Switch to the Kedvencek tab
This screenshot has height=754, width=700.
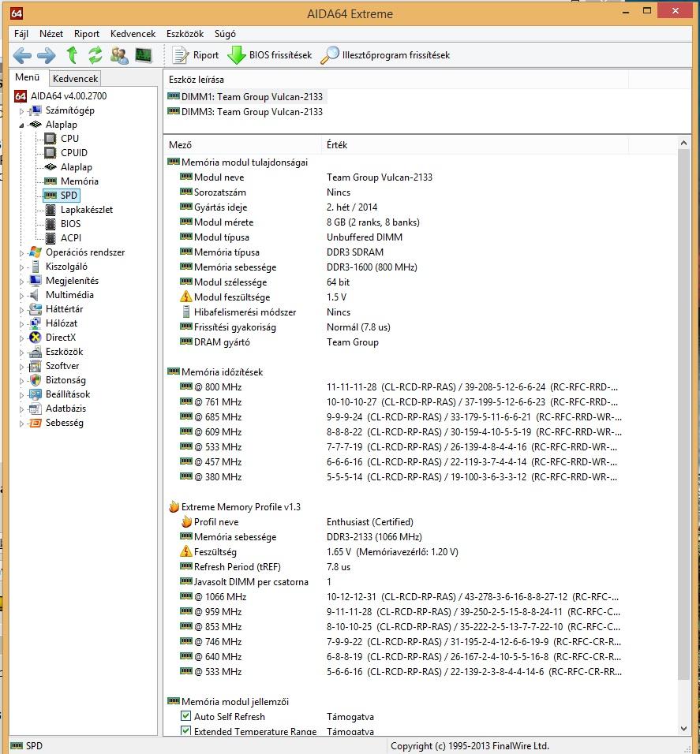tap(75, 78)
